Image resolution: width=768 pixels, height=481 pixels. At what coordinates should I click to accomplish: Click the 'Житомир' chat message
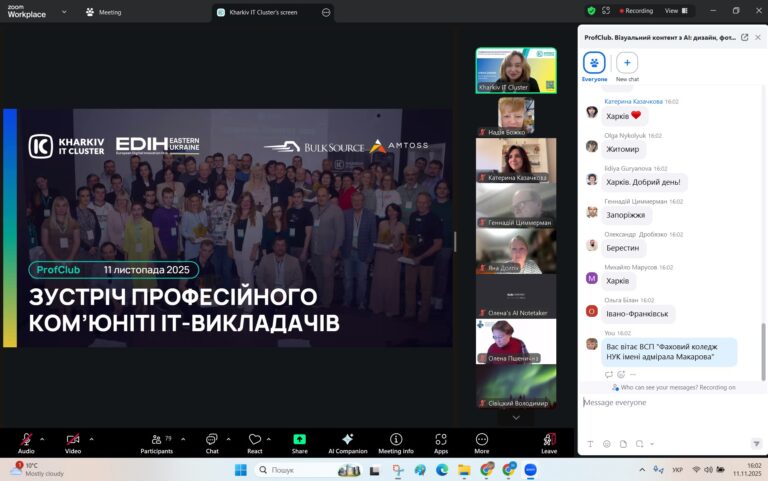point(623,149)
